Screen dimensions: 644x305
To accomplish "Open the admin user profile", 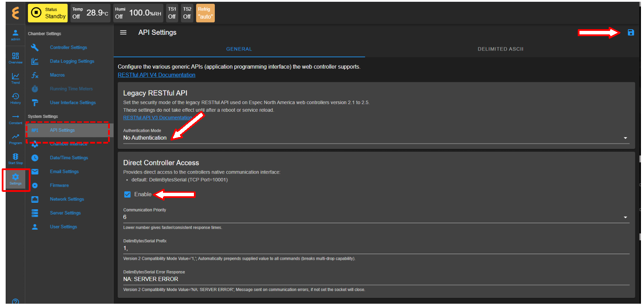I will click(15, 35).
